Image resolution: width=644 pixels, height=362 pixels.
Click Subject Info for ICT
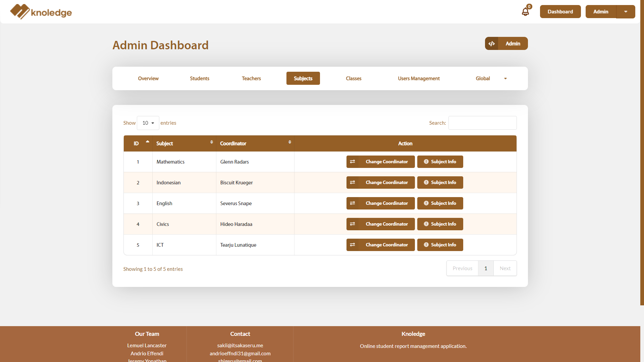click(440, 245)
